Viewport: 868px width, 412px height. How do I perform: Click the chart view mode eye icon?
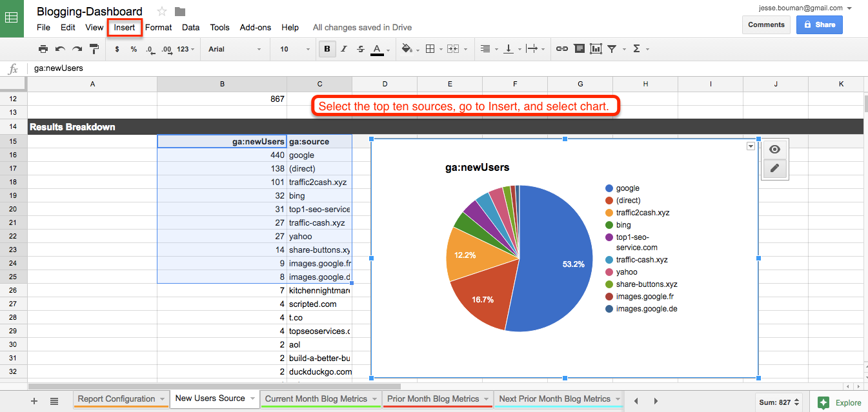pos(774,150)
